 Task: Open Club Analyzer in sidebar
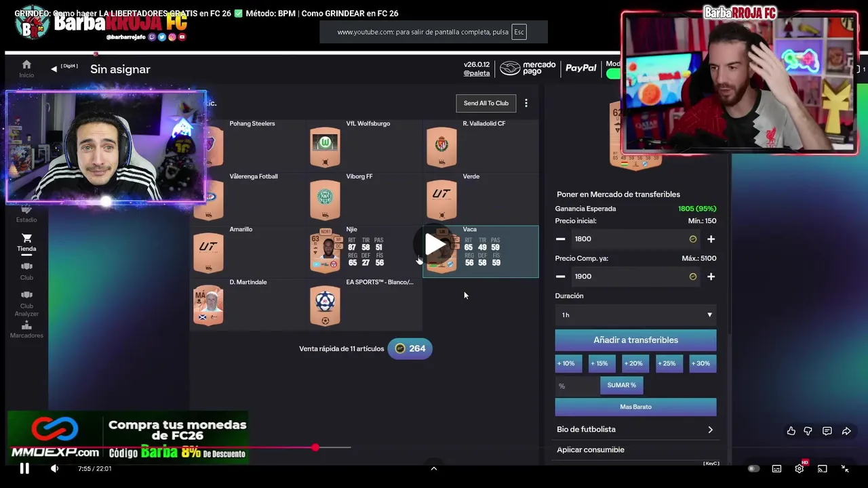pyautogui.click(x=26, y=304)
